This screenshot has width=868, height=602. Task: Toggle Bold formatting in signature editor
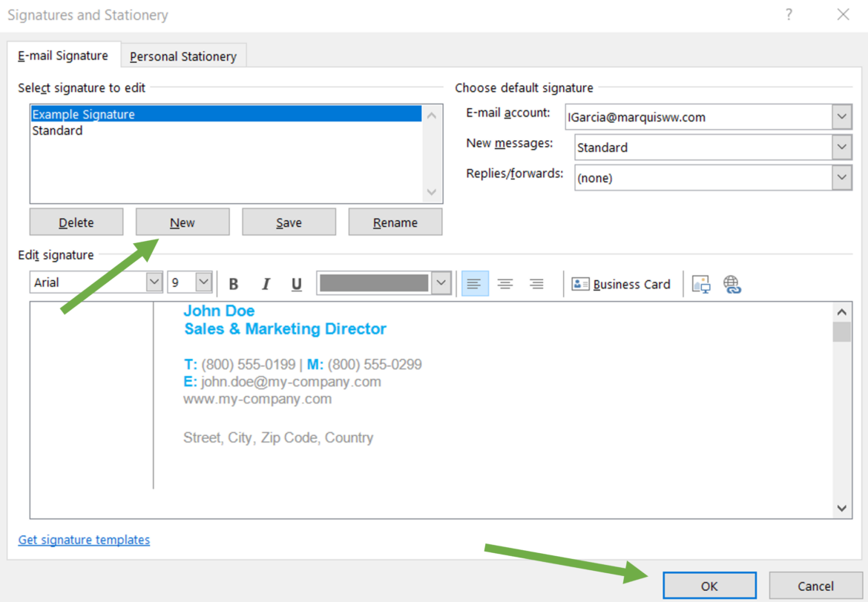234,284
